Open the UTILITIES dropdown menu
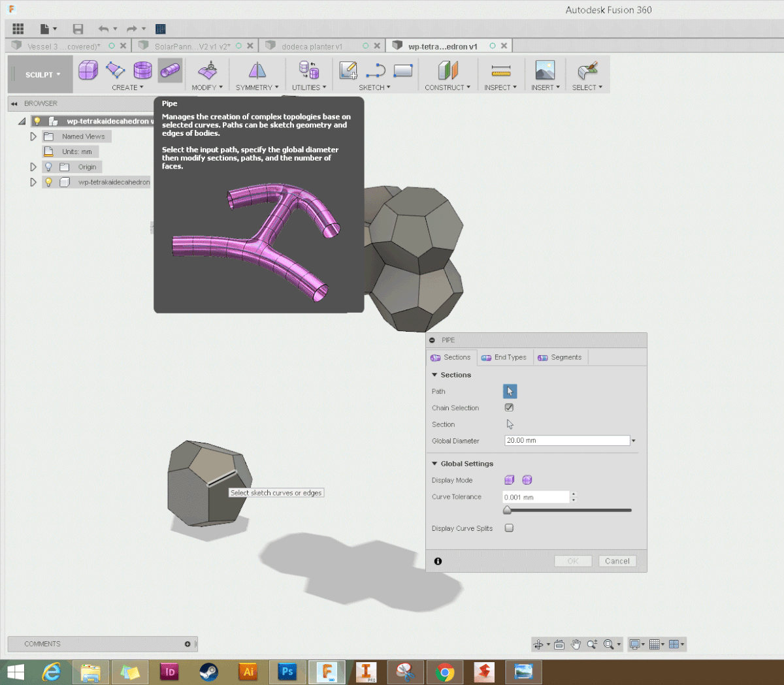The height and width of the screenshot is (685, 784). (x=309, y=88)
